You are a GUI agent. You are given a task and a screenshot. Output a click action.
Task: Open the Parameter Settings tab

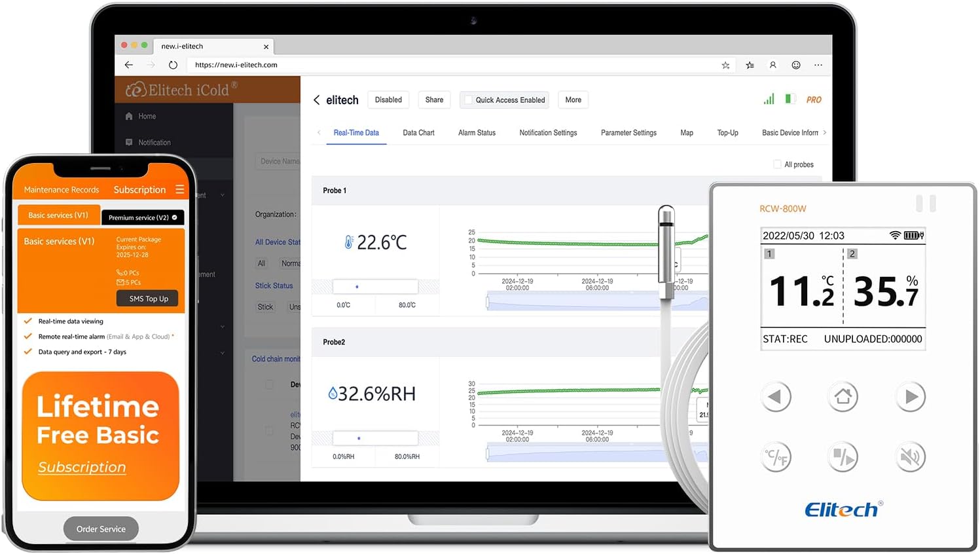click(x=628, y=133)
